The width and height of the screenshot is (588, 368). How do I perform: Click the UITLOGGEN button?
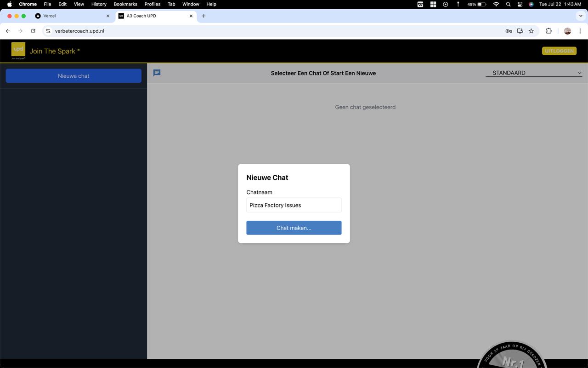click(559, 51)
